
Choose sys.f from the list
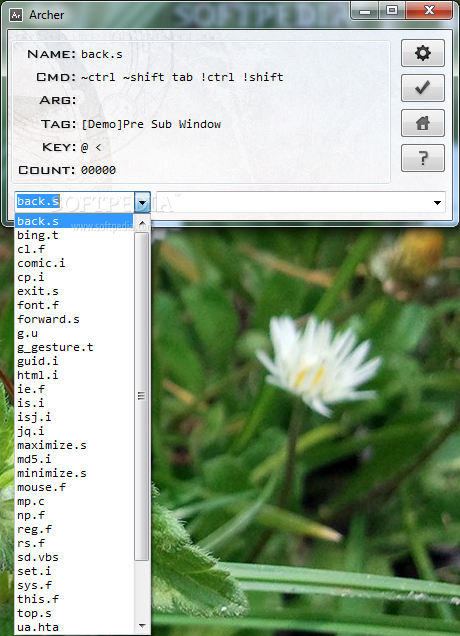pos(74,585)
